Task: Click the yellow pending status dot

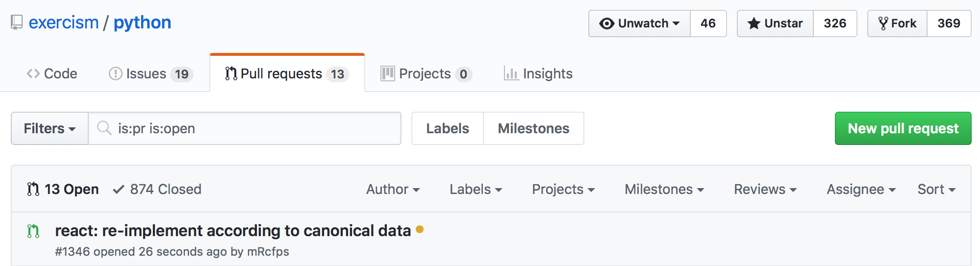Action: point(420,229)
